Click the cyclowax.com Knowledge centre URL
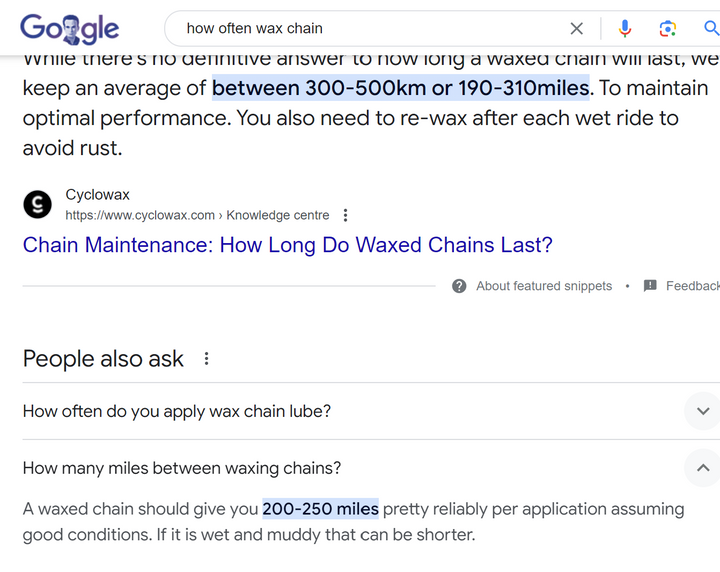720x572 pixels. coord(197,215)
